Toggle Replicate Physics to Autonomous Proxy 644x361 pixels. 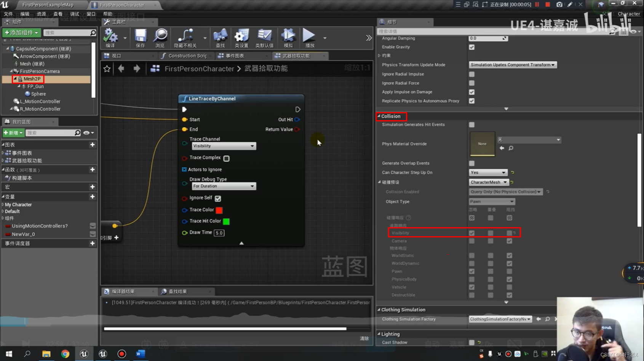click(x=472, y=101)
